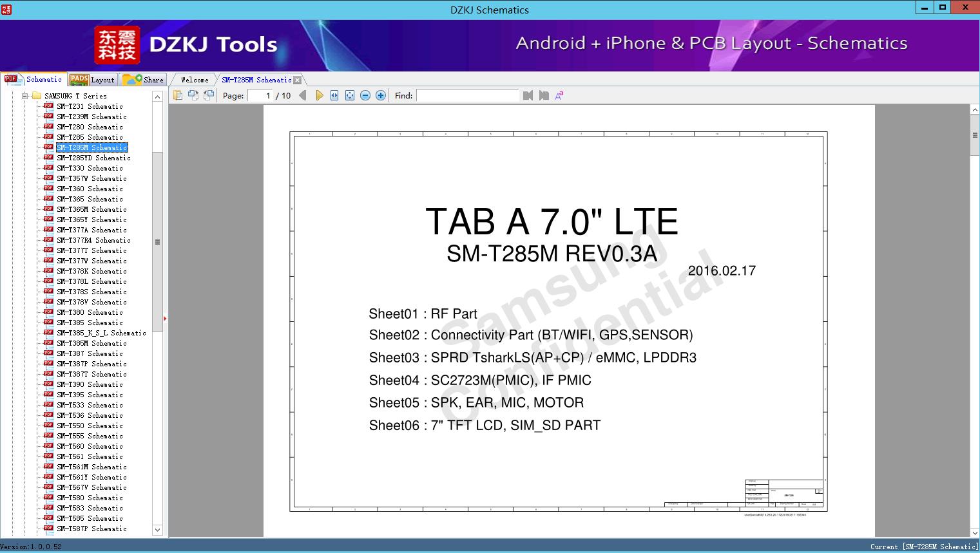This screenshot has width=980, height=553.
Task: Open SM-T377A Schematic in the tree
Action: click(91, 230)
